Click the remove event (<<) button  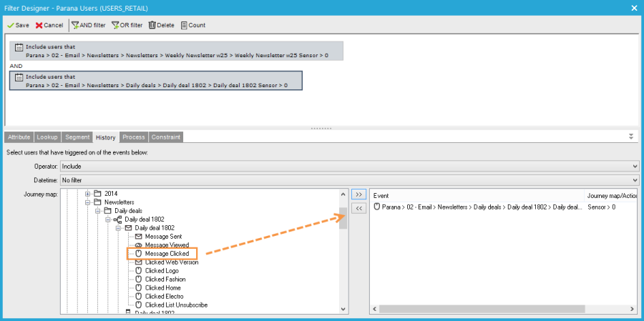coord(359,207)
